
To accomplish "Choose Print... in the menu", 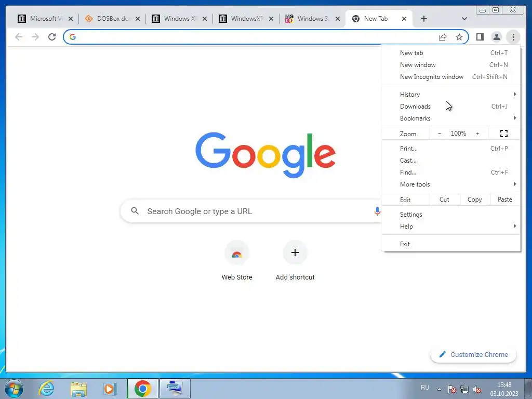I will coord(451,148).
